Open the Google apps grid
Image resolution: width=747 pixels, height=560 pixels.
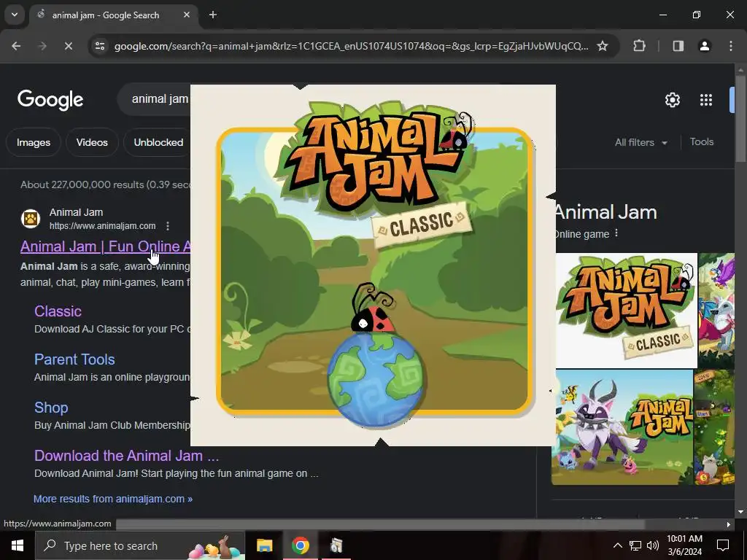705,100
